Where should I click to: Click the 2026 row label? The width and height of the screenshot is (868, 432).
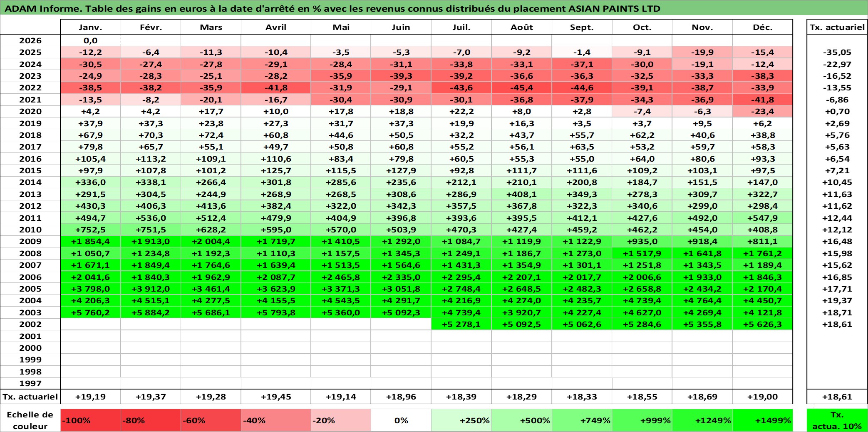click(30, 40)
